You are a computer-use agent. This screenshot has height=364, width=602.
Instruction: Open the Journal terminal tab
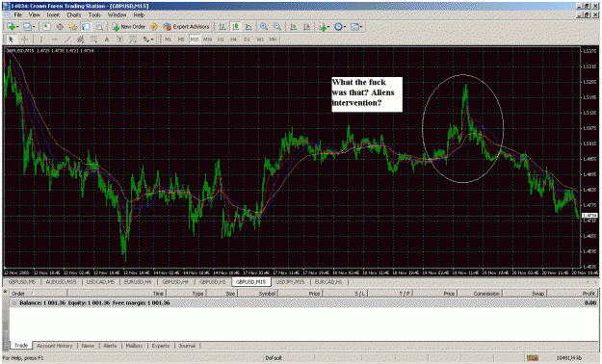pos(187,346)
